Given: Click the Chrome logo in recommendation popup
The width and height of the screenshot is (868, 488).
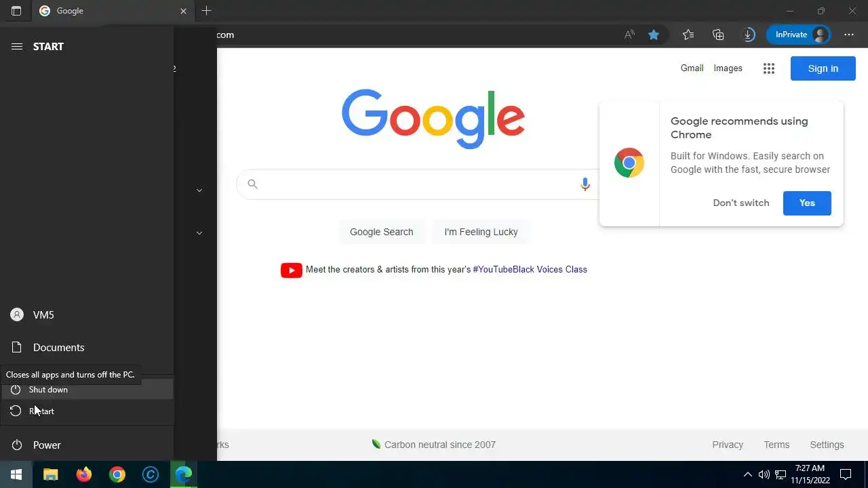Looking at the screenshot, I should 629,163.
